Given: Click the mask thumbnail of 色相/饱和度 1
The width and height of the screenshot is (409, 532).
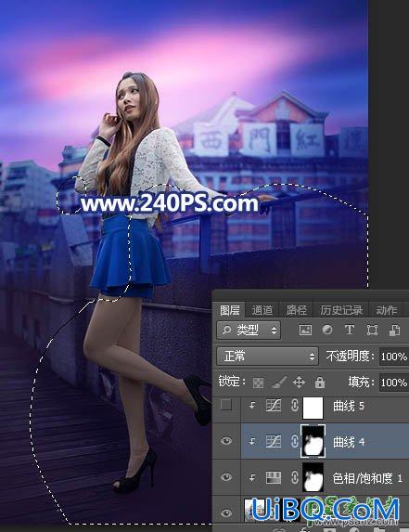Looking at the screenshot, I should [313, 477].
